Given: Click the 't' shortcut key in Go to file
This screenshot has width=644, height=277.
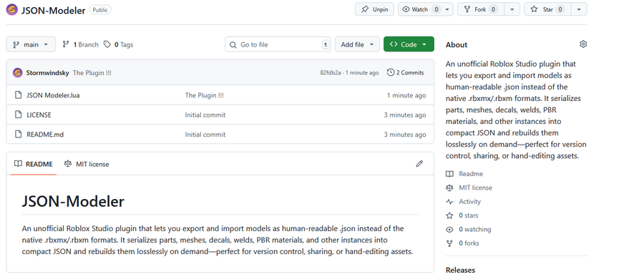Looking at the screenshot, I should coord(326,45).
